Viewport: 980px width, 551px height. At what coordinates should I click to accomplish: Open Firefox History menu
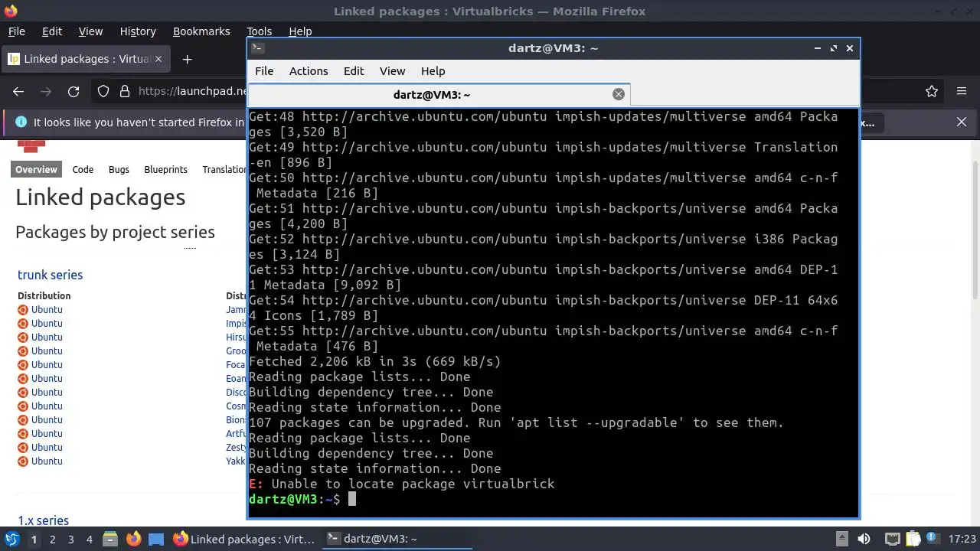[x=138, y=31]
